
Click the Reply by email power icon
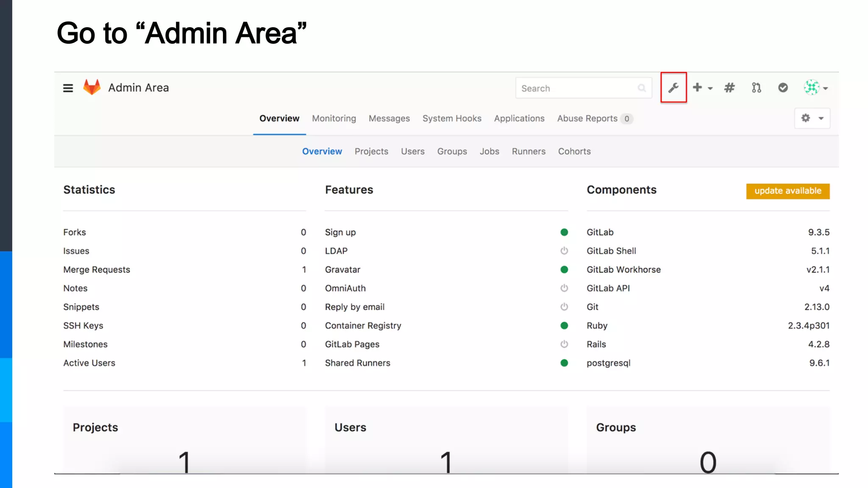(x=564, y=307)
